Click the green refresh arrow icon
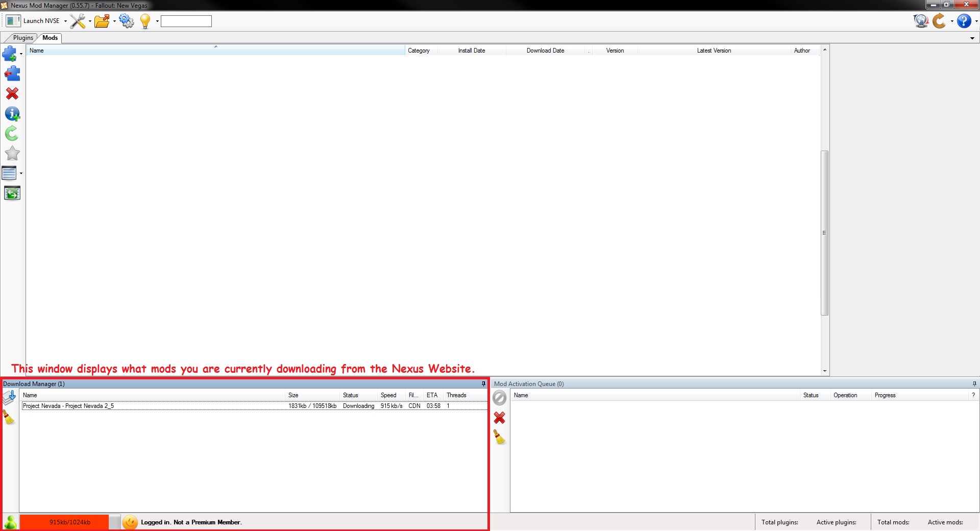This screenshot has width=980, height=531. (x=12, y=133)
